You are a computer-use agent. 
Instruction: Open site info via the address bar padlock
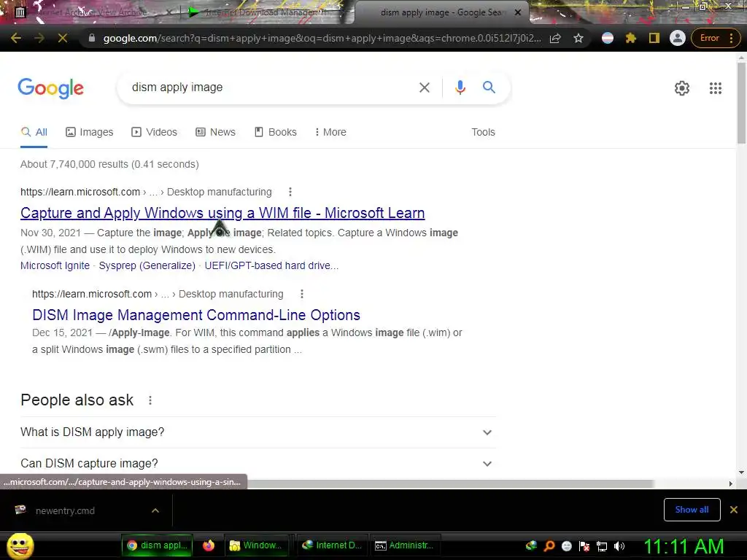pyautogui.click(x=92, y=38)
